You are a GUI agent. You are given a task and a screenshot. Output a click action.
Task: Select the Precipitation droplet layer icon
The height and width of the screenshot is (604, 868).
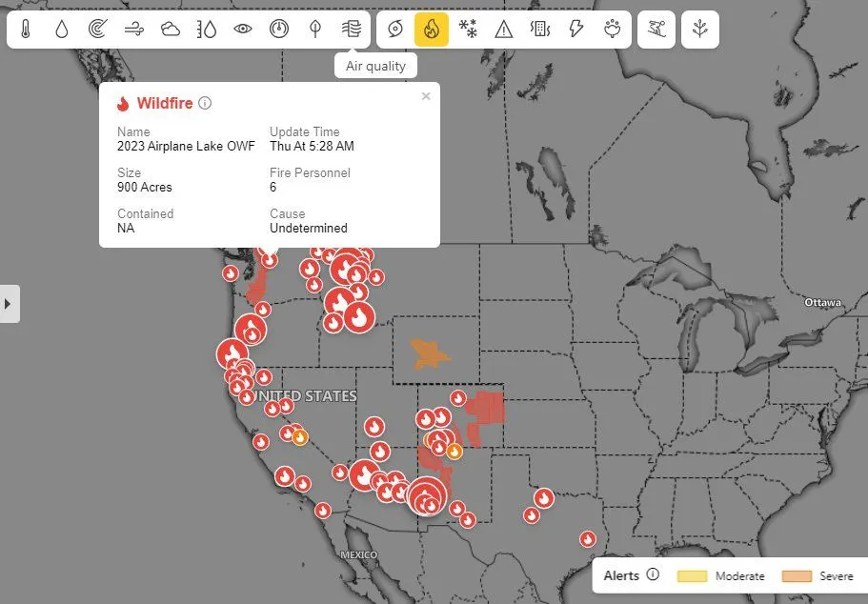[61, 29]
